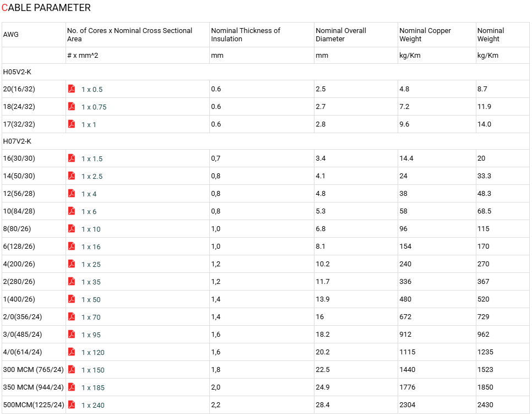Open the 1 x 70 datasheet link
Screen dimensions: 532x416
coord(91,318)
